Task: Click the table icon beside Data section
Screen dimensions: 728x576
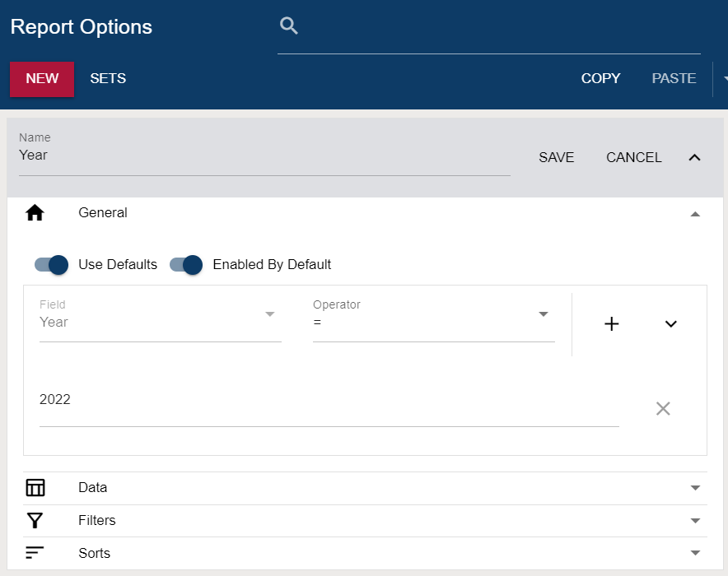Action: [x=35, y=487]
